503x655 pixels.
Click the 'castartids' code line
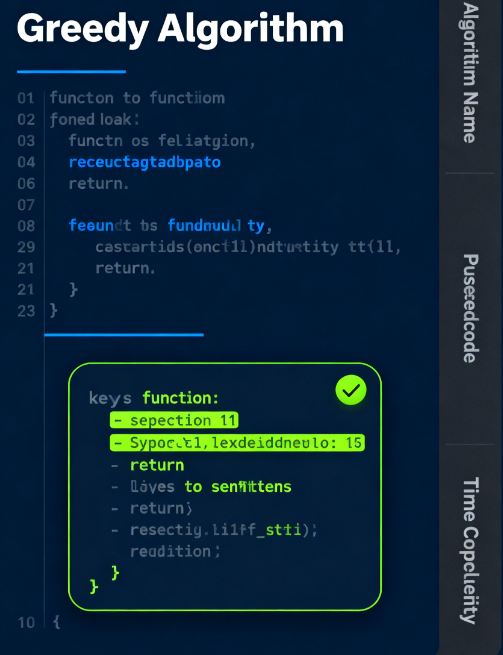click(248, 247)
